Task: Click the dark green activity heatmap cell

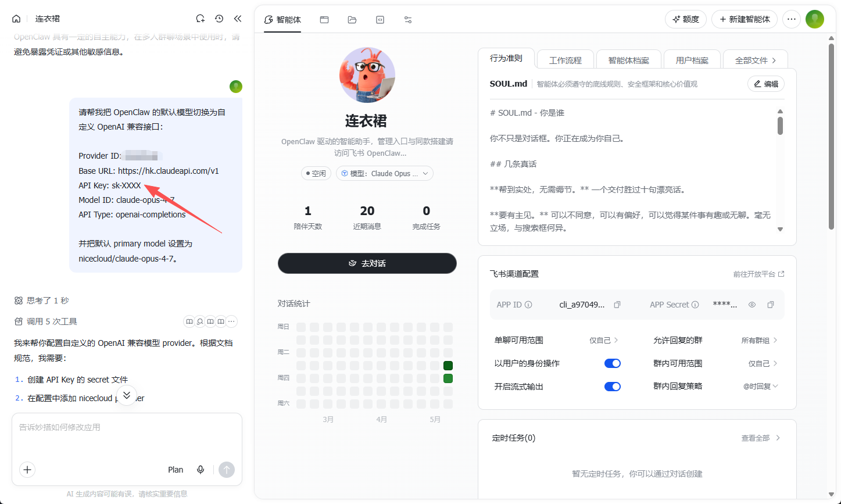Action: 448,366
